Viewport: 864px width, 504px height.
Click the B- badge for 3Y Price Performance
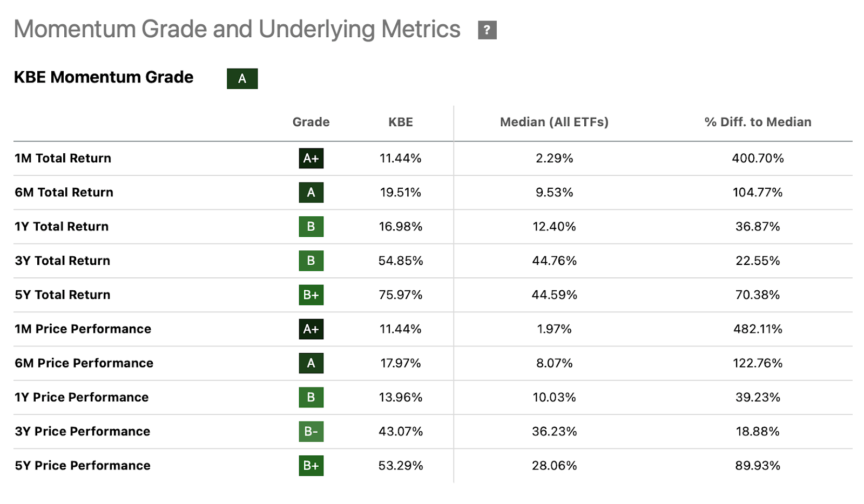tap(311, 432)
